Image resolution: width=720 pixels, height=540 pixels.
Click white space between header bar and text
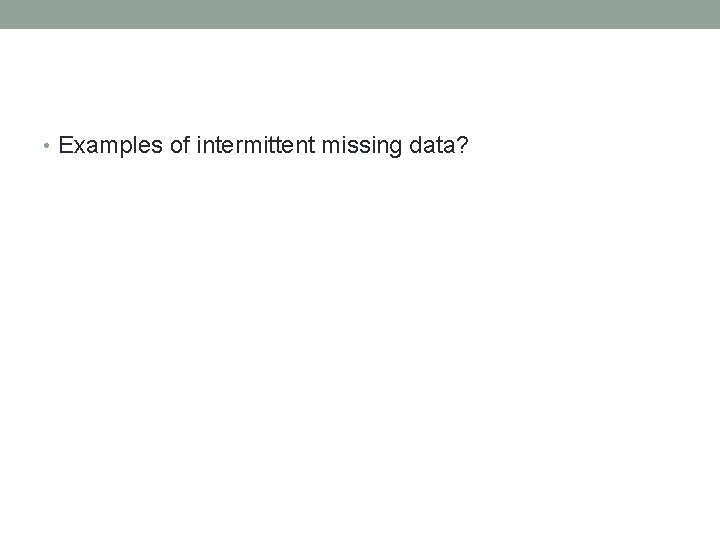pos(360,80)
